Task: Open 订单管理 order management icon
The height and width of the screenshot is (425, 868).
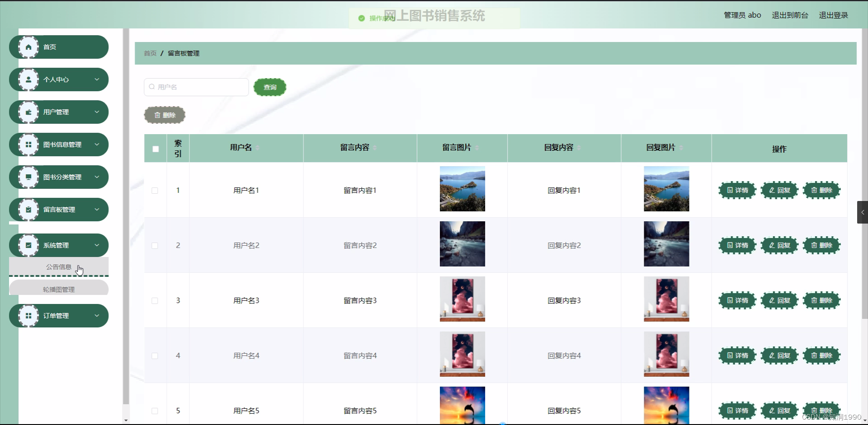Action: [x=28, y=316]
